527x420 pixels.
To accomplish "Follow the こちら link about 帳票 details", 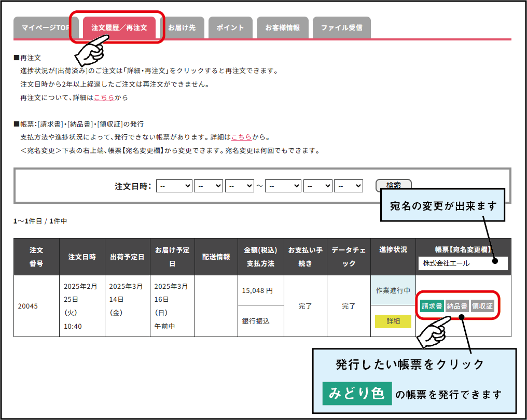I will (241, 137).
